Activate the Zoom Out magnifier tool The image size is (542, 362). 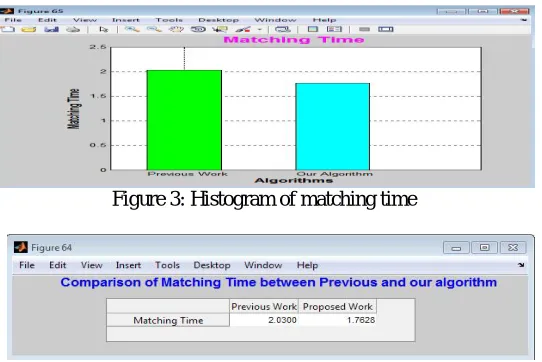154,29
